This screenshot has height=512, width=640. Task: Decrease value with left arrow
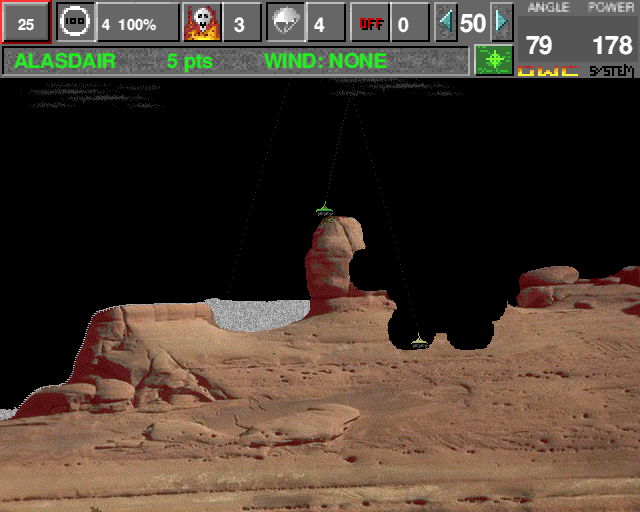[x=446, y=22]
